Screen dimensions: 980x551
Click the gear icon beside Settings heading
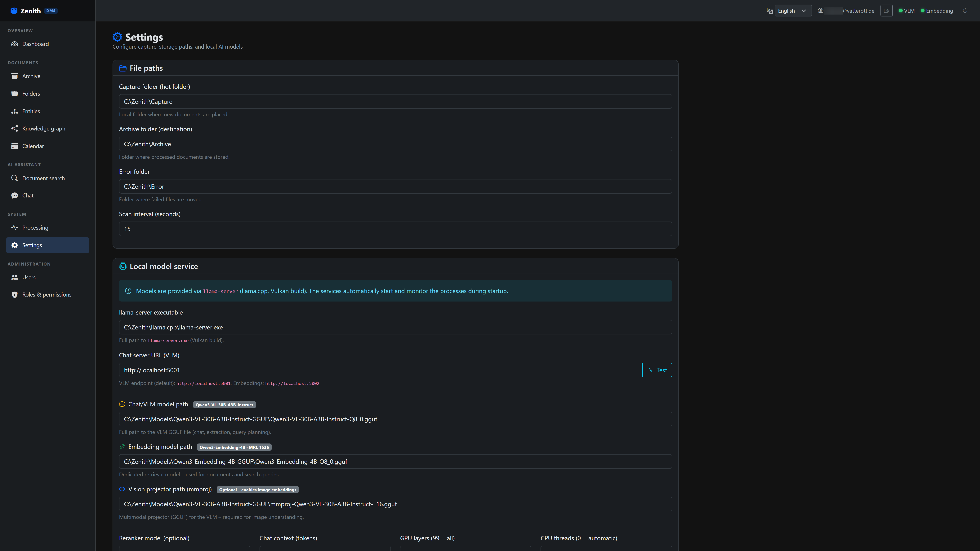coord(117,37)
